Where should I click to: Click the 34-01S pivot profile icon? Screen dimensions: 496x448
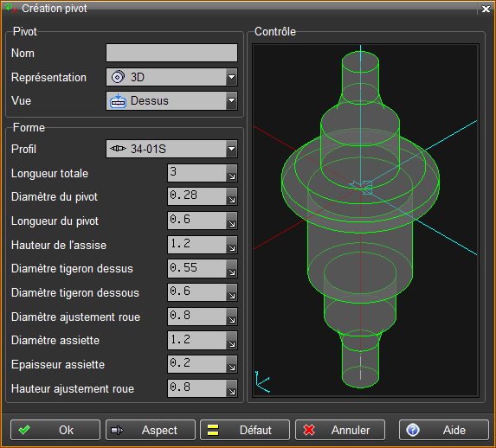pyautogui.click(x=118, y=148)
